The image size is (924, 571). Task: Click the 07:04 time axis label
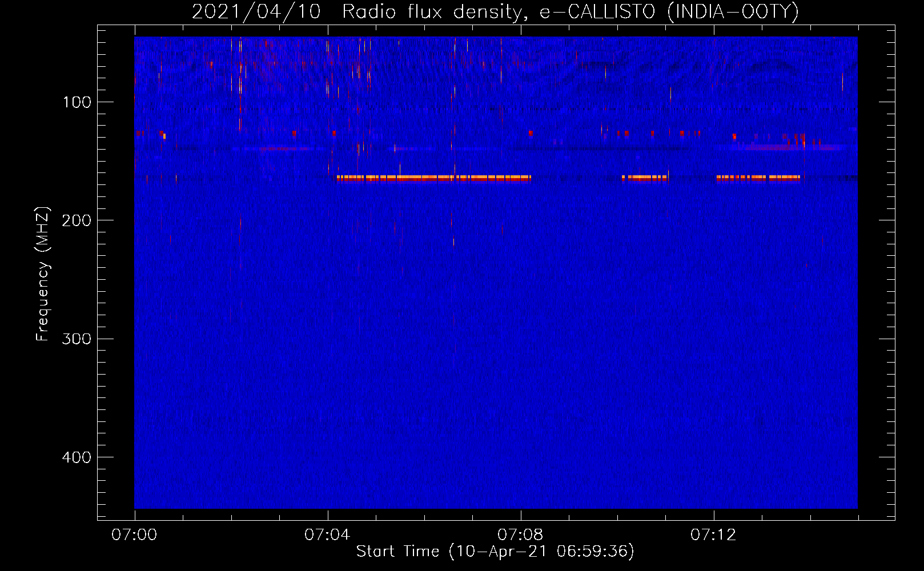coord(327,534)
